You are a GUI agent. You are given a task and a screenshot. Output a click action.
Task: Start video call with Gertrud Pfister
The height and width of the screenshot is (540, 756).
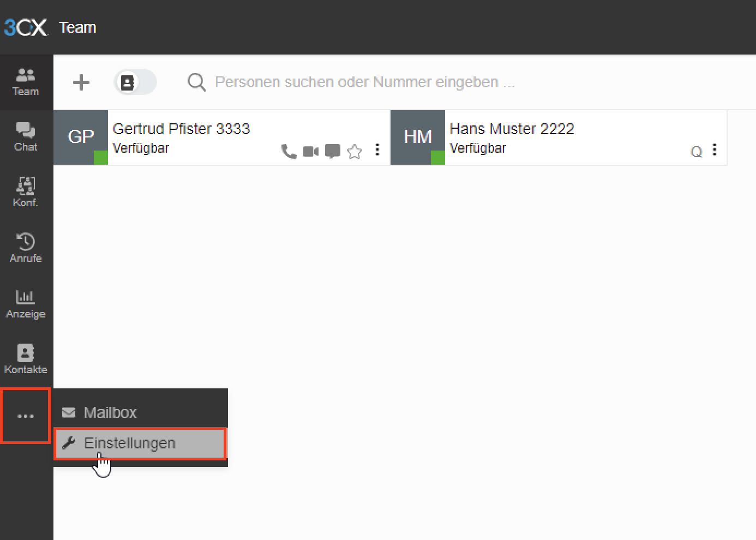(310, 151)
